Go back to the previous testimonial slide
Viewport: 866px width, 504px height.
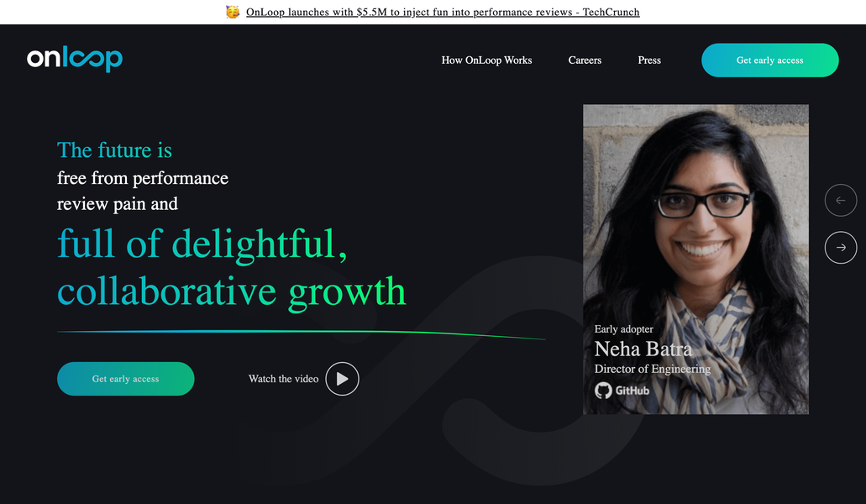click(x=840, y=200)
